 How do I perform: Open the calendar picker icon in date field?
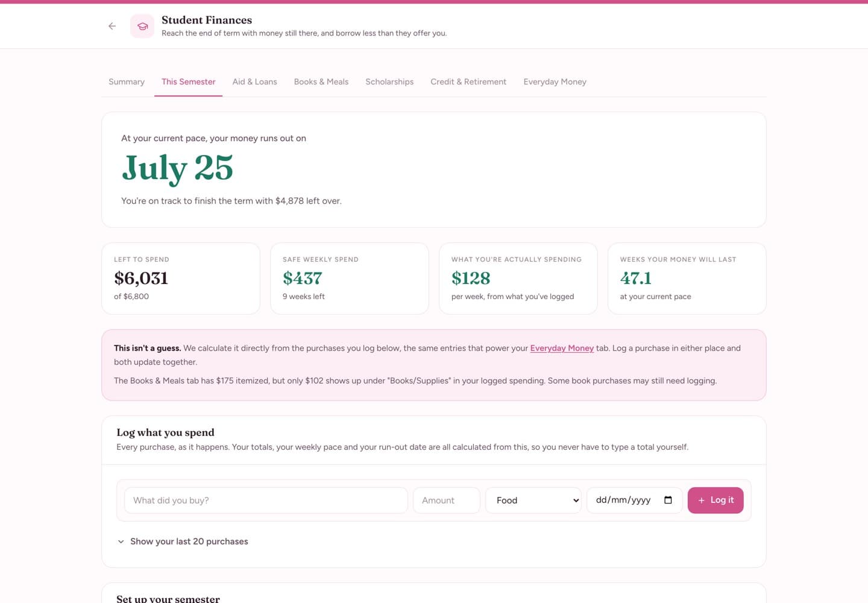coord(668,500)
